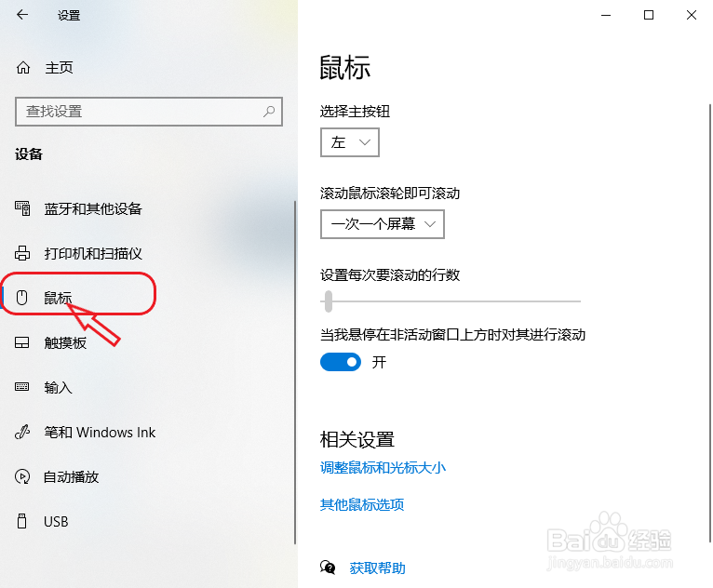The height and width of the screenshot is (588, 713).
Task: Expand the 选择主按钮 dropdown showing 左
Action: coord(350,142)
